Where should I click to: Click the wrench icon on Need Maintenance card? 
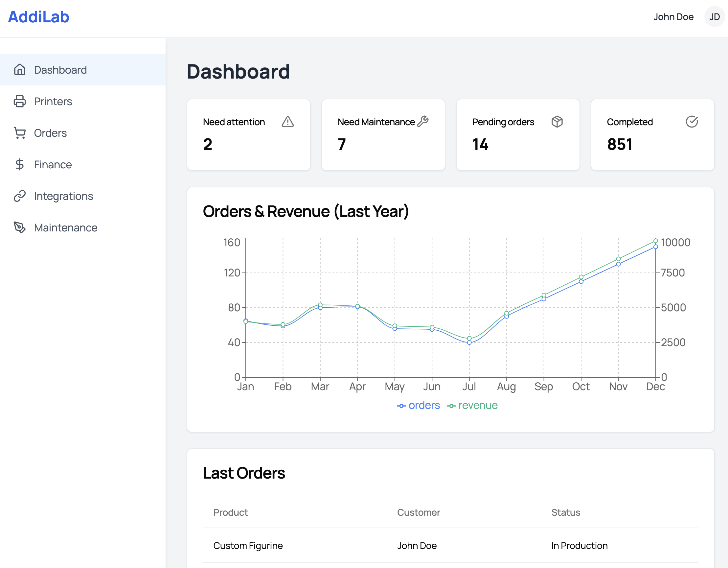click(423, 122)
